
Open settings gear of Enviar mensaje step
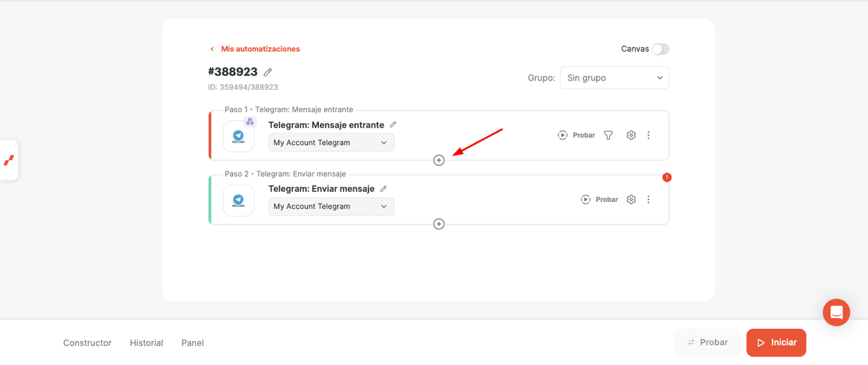[x=631, y=199]
